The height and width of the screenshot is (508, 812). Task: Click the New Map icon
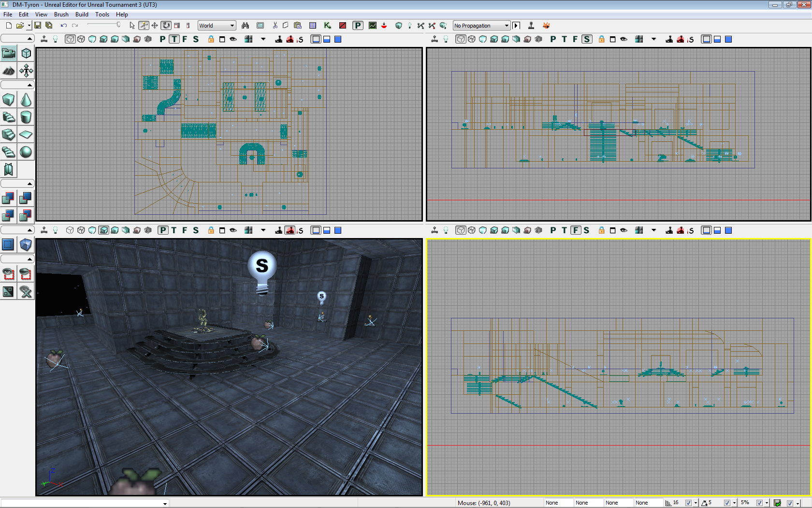pos(9,26)
